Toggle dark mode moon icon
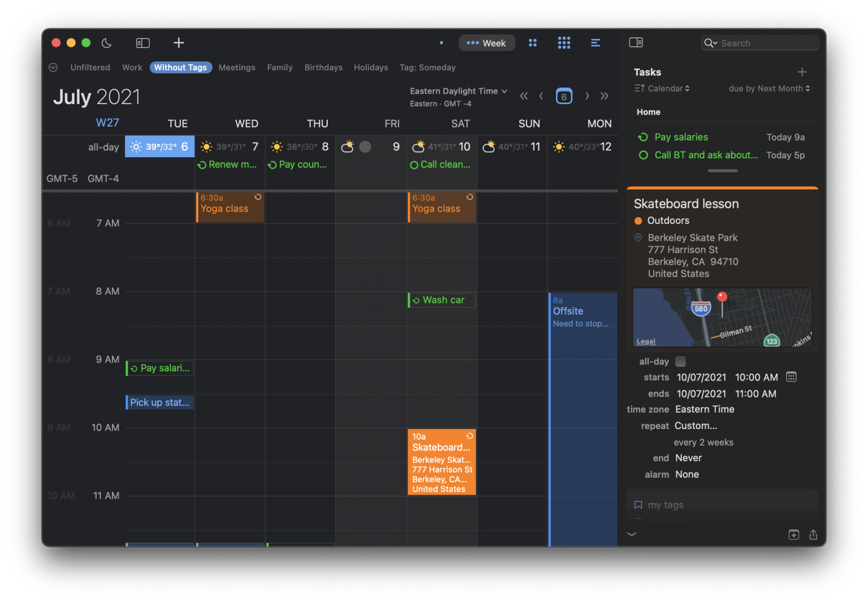Image resolution: width=868 pixels, height=602 pixels. click(x=106, y=43)
